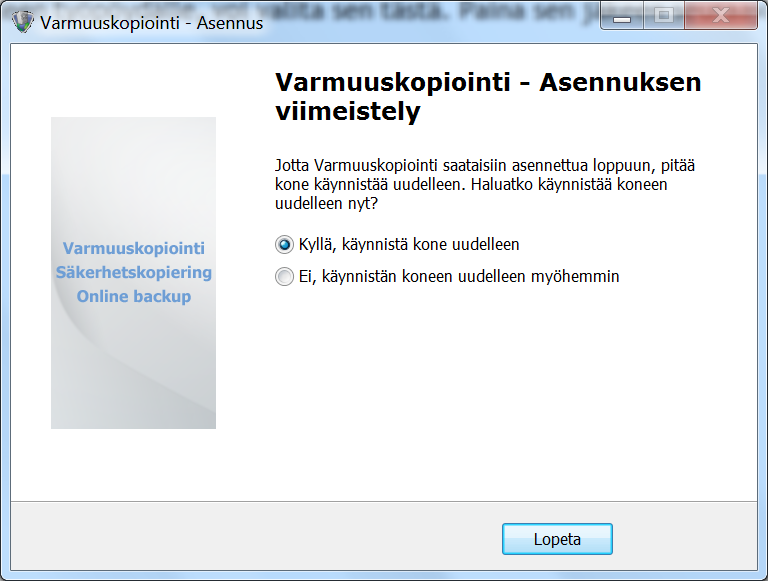Minimize the Varmuuskopiointi installer window
Image resolution: width=768 pixels, height=581 pixels.
click(x=622, y=16)
